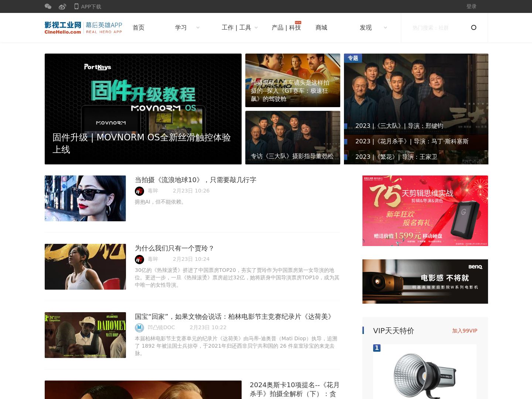Image resolution: width=532 pixels, height=399 pixels.
Task: Open the Weibo icon in top bar
Action: [62, 6]
